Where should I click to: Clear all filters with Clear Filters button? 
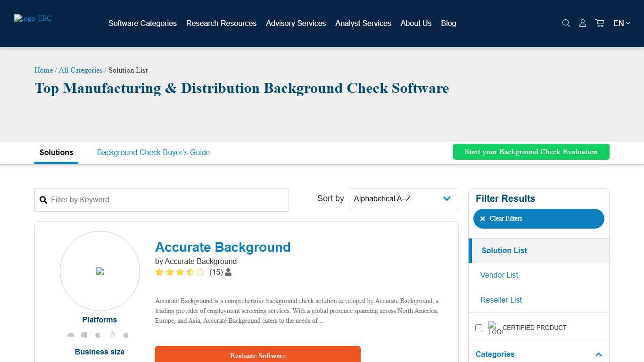tap(538, 218)
